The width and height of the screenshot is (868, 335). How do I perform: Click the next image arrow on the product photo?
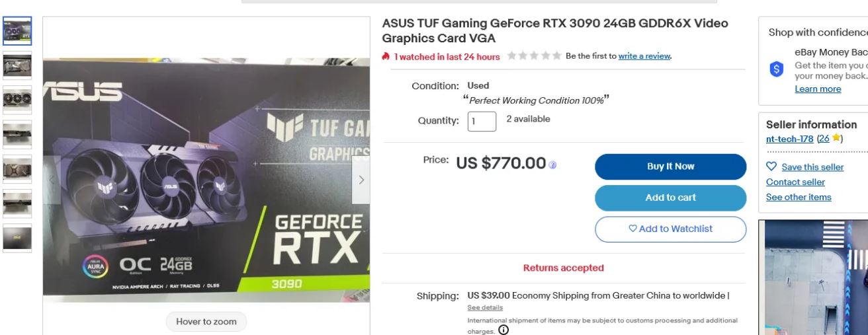(361, 180)
